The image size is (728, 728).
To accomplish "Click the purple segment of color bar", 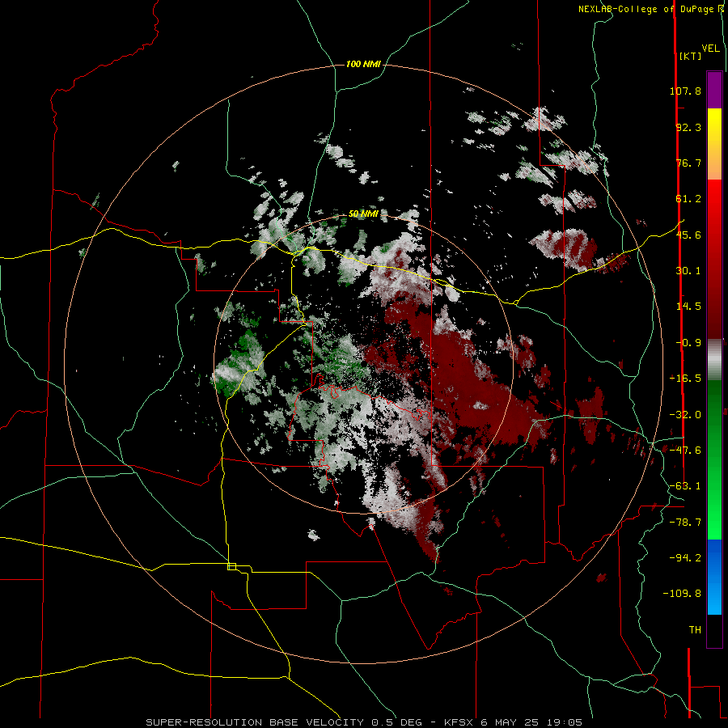I will coord(714,90).
